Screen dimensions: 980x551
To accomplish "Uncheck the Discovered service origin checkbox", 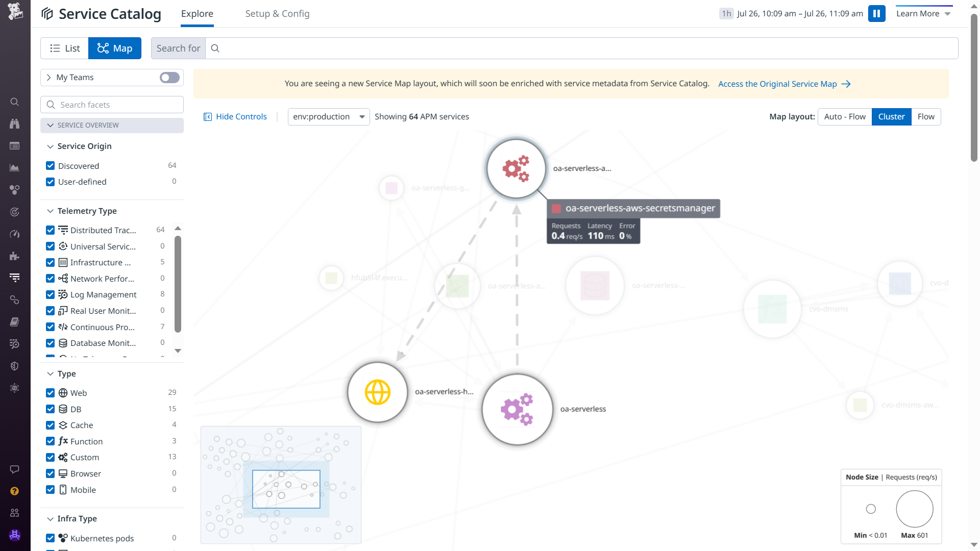I will pos(50,166).
